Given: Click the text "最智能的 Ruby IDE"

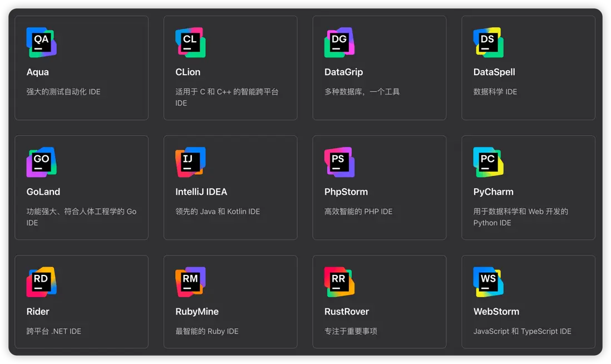Looking at the screenshot, I should click(x=206, y=331).
